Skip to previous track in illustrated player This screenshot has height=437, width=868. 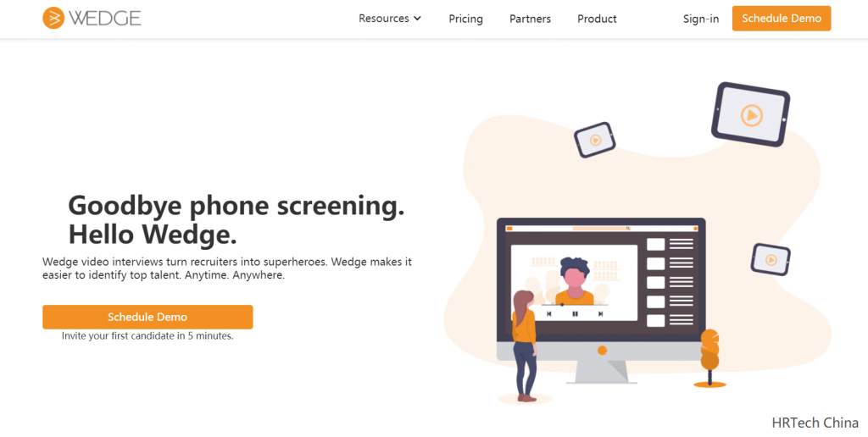coord(549,314)
